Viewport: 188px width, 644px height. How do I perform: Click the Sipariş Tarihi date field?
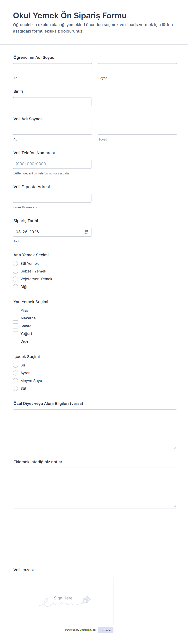tap(48, 232)
